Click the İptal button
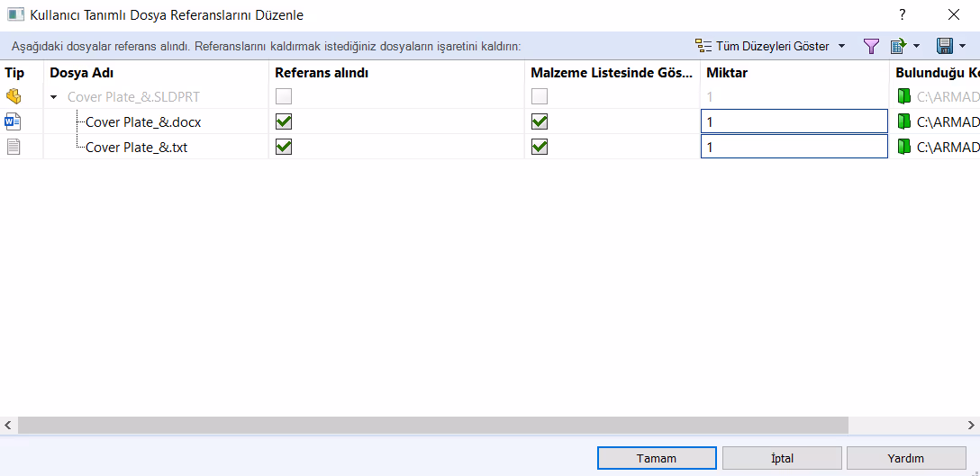 click(781, 458)
